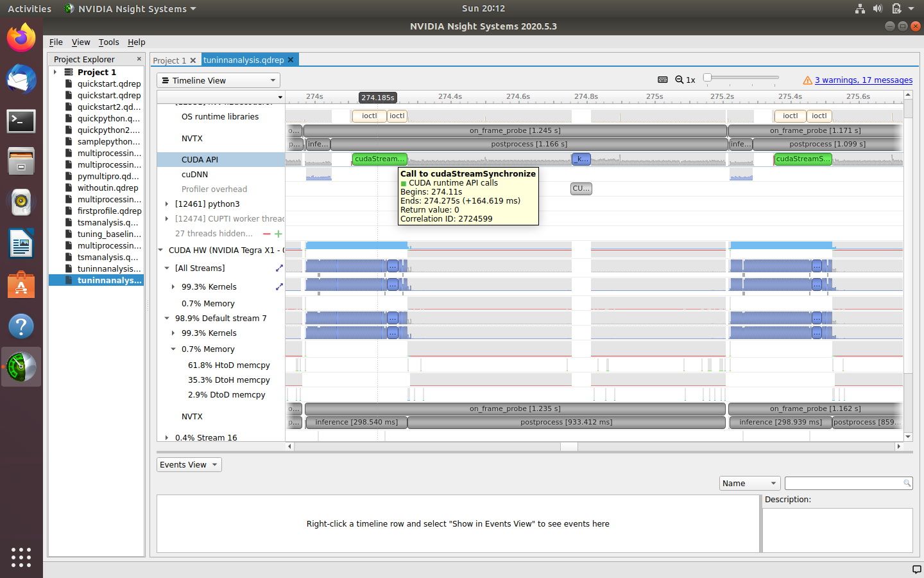Close the Project Explorer panel
The image size is (924, 578).
(139, 59)
